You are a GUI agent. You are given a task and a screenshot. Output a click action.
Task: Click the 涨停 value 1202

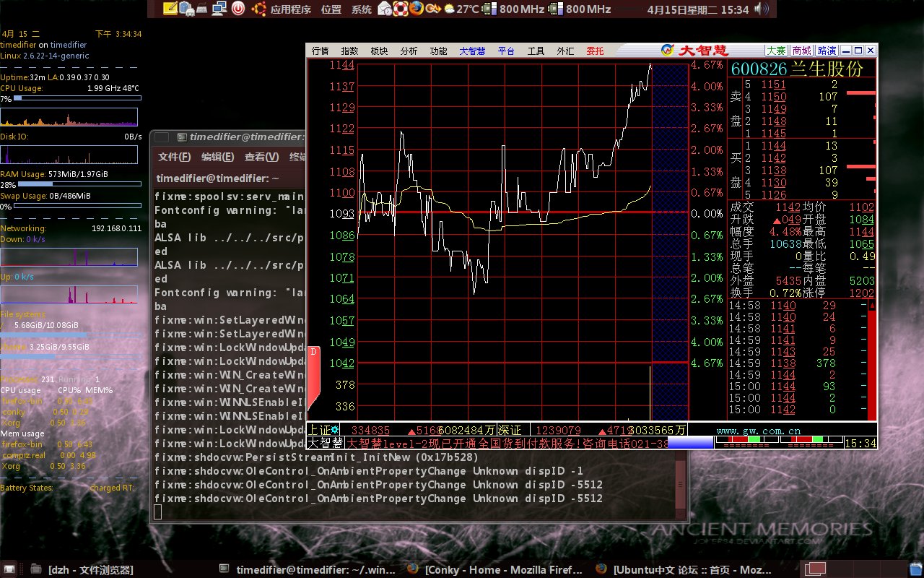click(x=862, y=293)
